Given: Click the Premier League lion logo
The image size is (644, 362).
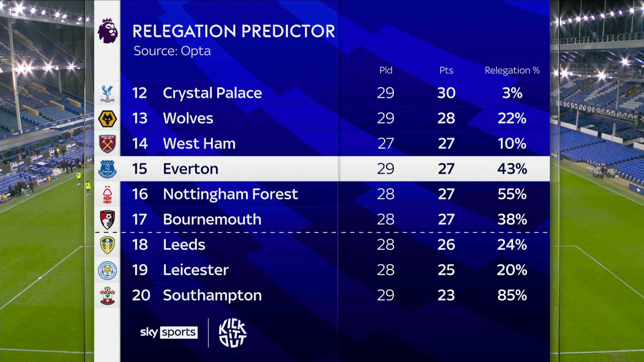Looking at the screenshot, I should (x=108, y=31).
